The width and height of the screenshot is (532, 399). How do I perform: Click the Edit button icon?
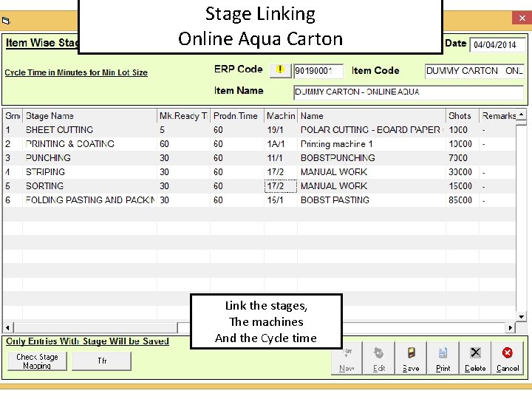378,358
